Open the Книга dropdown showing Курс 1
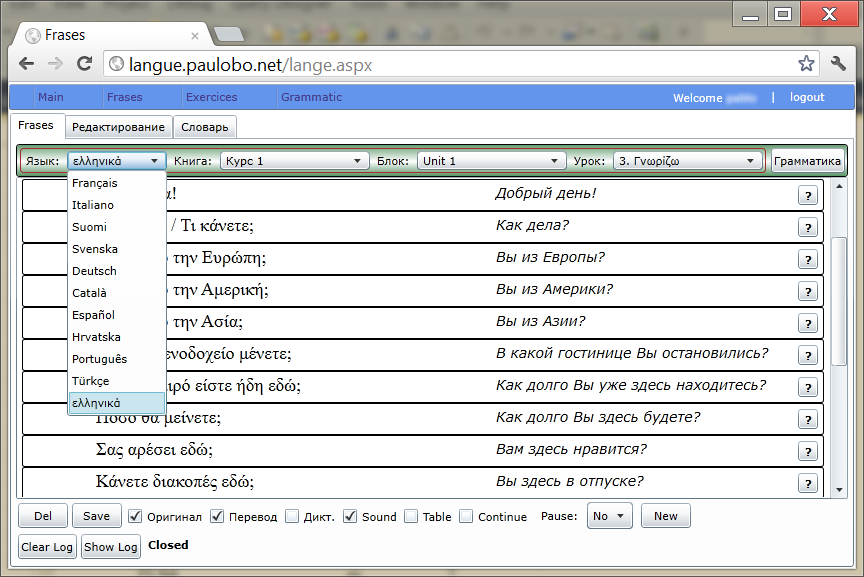Image resolution: width=864 pixels, height=577 pixels. 295,161
